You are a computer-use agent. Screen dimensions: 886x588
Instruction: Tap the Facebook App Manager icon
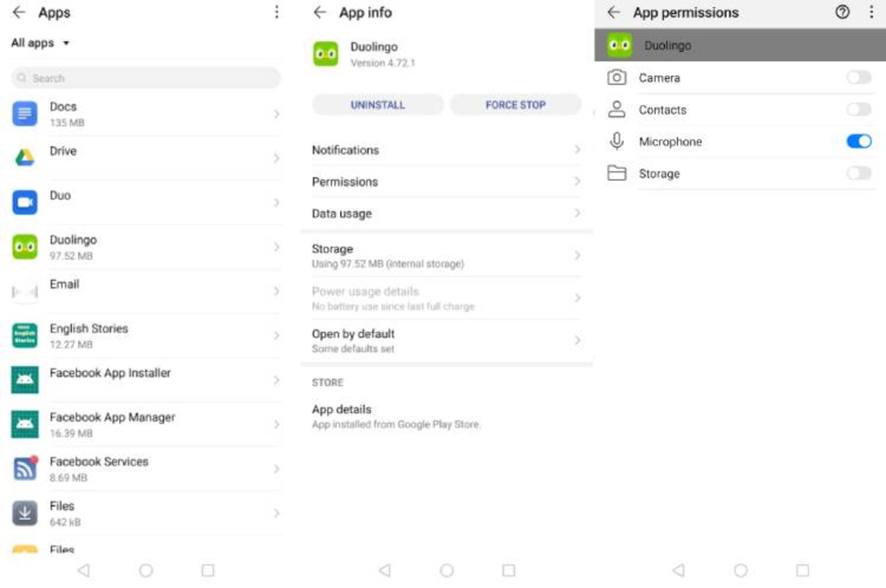(24, 424)
